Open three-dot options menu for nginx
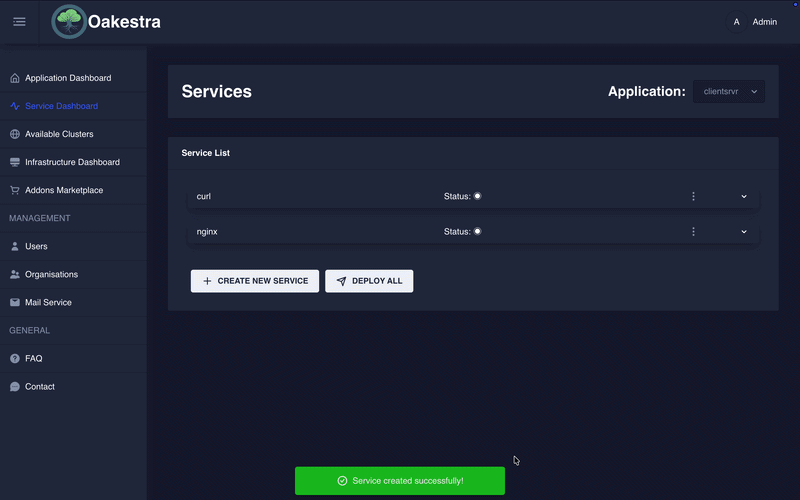 click(x=693, y=231)
